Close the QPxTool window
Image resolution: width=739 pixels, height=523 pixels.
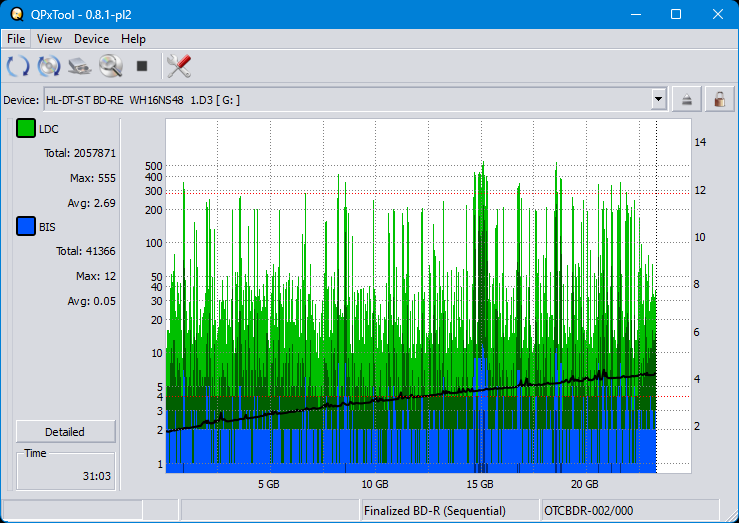[x=717, y=14]
